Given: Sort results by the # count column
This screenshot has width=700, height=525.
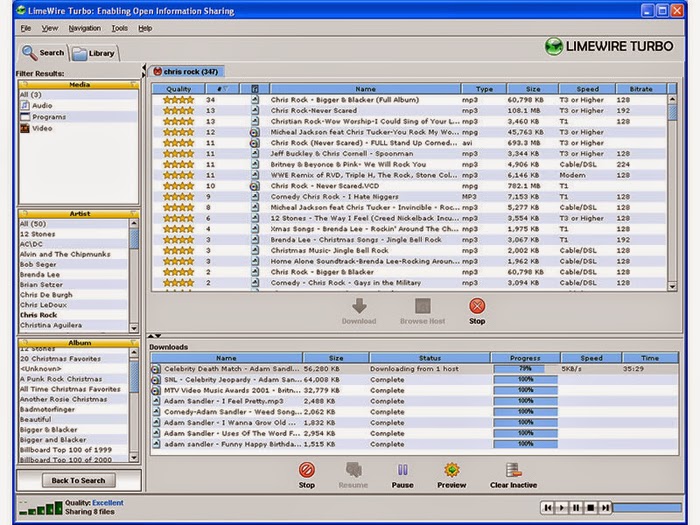Looking at the screenshot, I should 222,89.
